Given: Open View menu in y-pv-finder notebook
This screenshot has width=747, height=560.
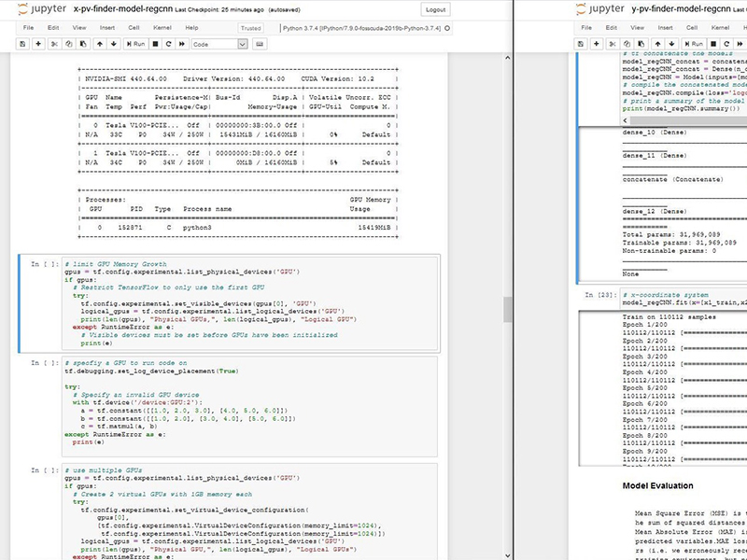Looking at the screenshot, I should [x=637, y=28].
